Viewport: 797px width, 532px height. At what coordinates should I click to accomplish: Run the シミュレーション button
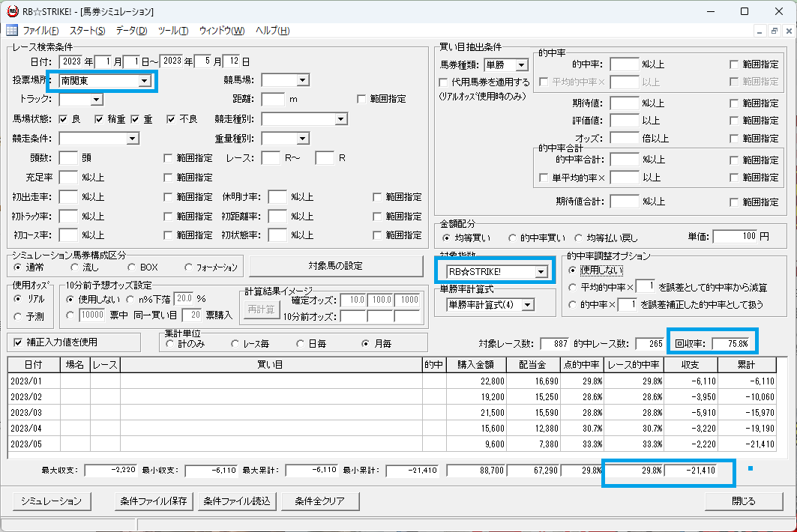click(x=51, y=501)
